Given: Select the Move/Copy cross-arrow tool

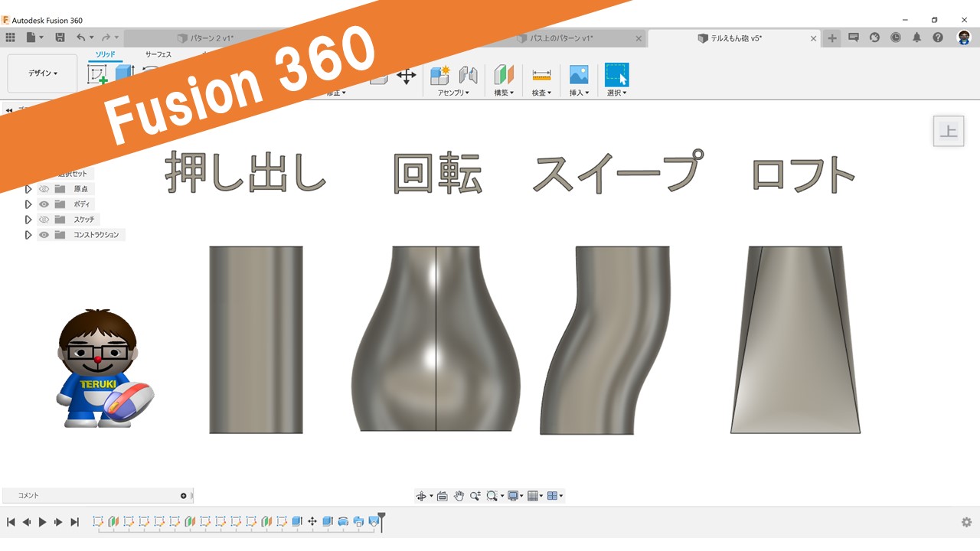Looking at the screenshot, I should tap(406, 76).
